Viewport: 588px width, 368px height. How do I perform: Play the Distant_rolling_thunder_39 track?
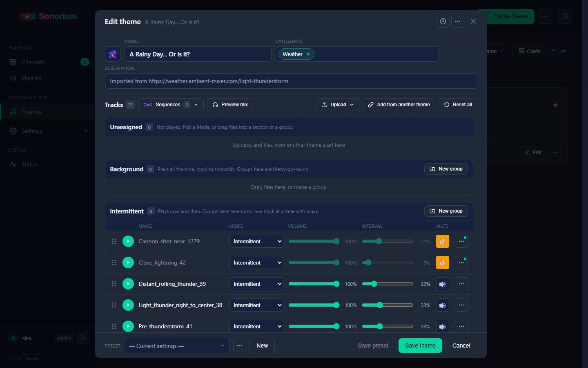128,284
